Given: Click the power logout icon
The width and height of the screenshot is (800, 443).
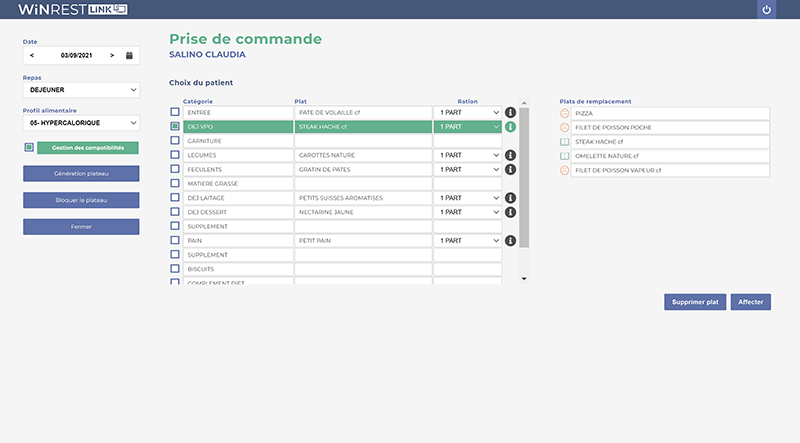Looking at the screenshot, I should [767, 10].
